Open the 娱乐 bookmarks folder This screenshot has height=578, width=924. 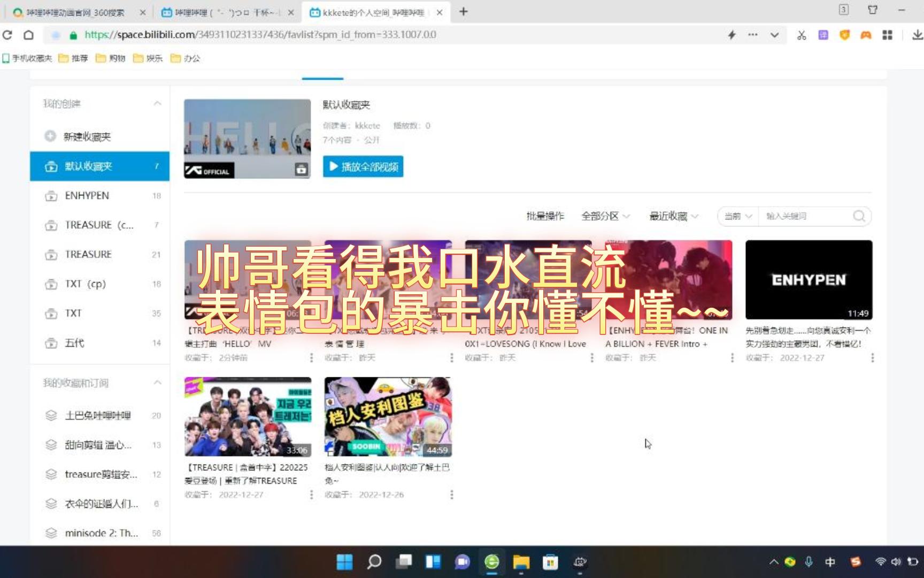tap(148, 58)
